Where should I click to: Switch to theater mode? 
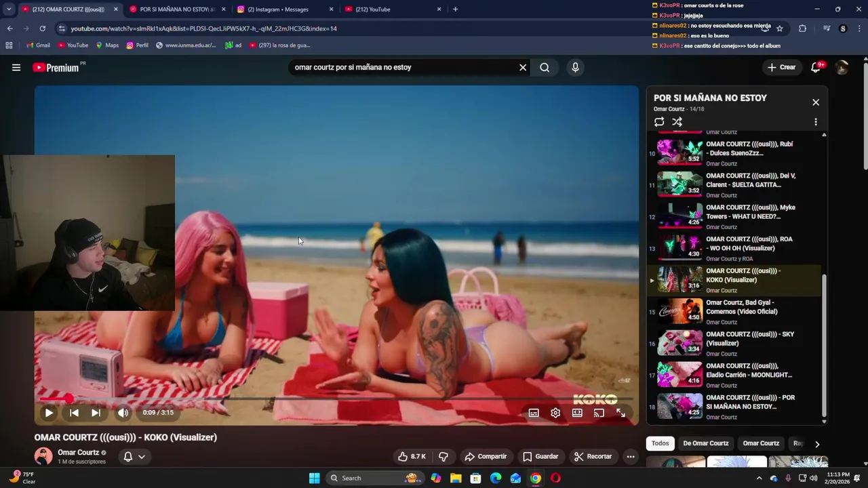(x=577, y=413)
